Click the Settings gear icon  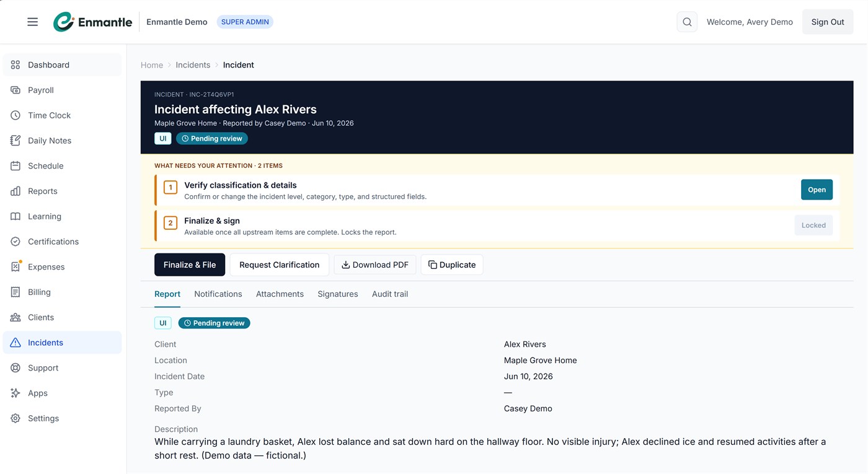pos(15,418)
